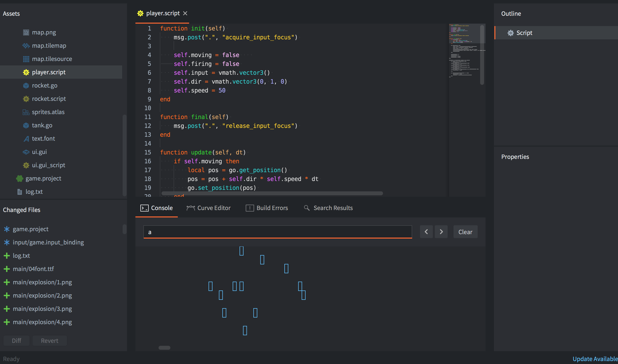The width and height of the screenshot is (618, 364).
Task: Click the Search Results magnifier icon
Action: click(x=307, y=208)
